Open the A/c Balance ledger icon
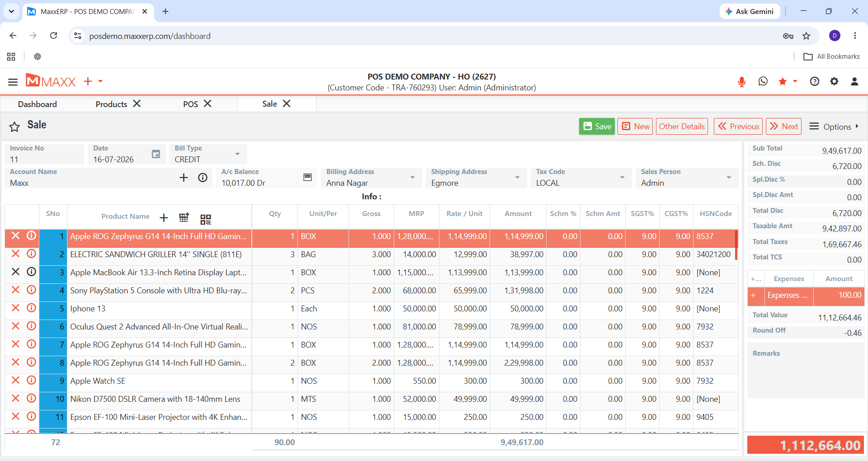Image resolution: width=868 pixels, height=461 pixels. click(307, 177)
